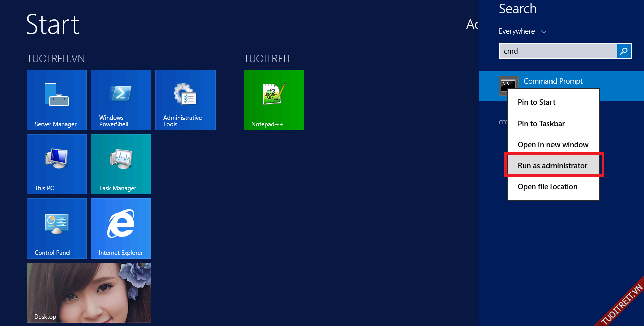Click the TUOTREIT.VN group heading
This screenshot has width=644, height=326.
pyautogui.click(x=56, y=59)
